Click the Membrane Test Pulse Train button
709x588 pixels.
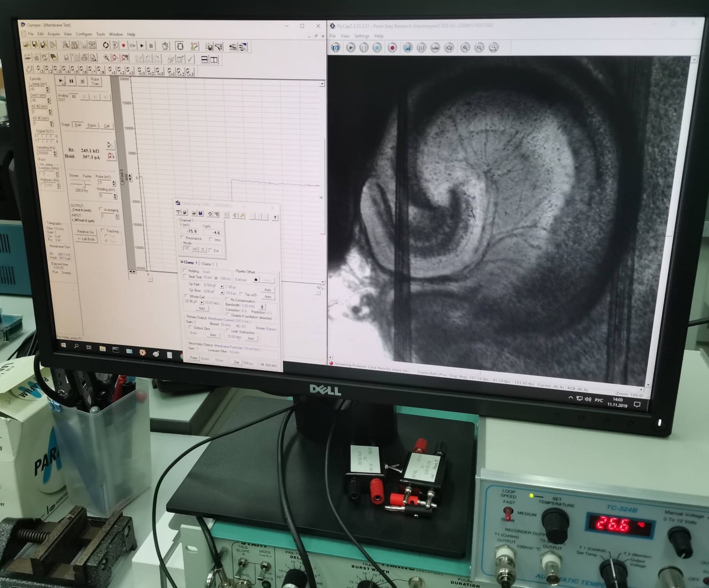(x=95, y=81)
